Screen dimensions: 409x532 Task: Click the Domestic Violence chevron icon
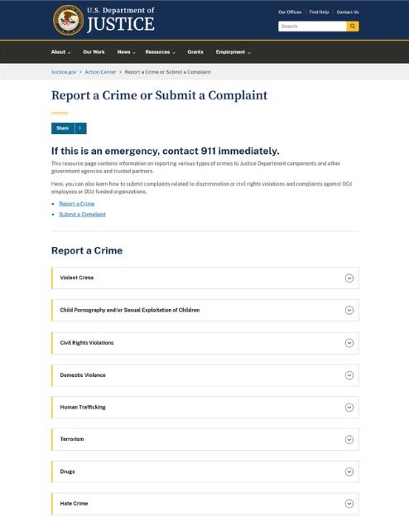(x=349, y=375)
